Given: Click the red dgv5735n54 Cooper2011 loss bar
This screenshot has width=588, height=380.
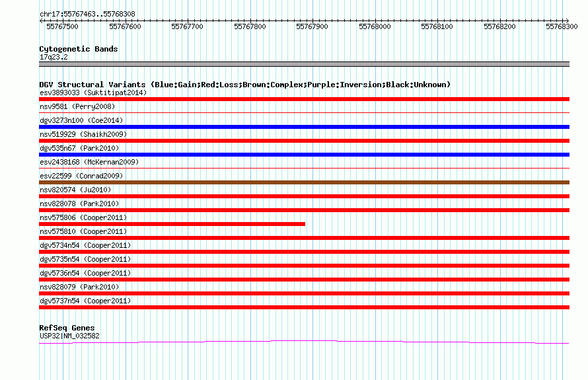Looking at the screenshot, I should point(304,266).
